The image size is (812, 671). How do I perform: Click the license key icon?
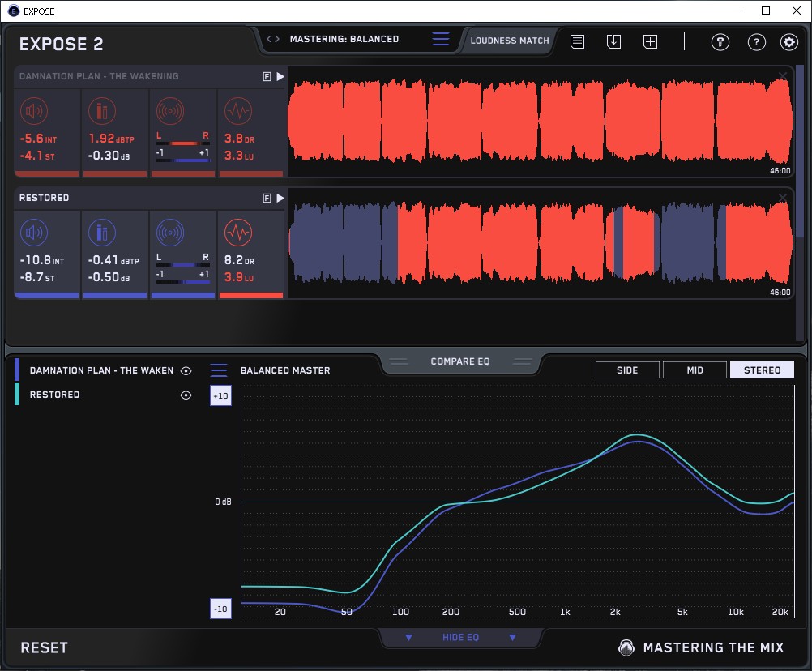[720, 42]
